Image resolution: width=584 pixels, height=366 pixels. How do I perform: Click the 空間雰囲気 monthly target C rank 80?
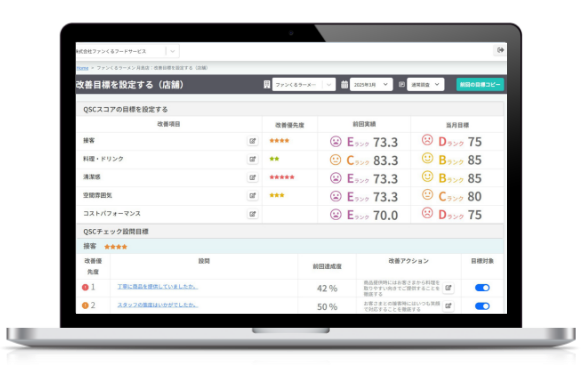coord(452,196)
